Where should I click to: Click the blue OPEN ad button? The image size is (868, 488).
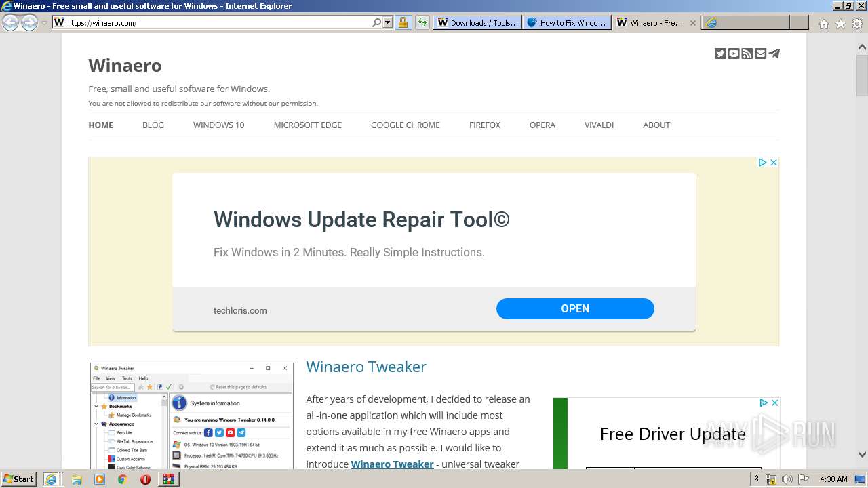coord(575,308)
